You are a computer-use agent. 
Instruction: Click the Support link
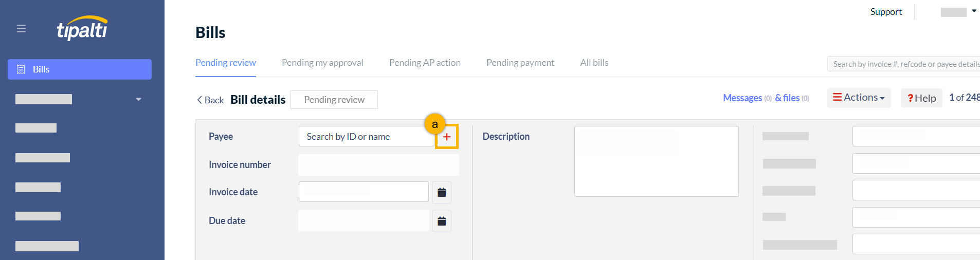point(886,12)
